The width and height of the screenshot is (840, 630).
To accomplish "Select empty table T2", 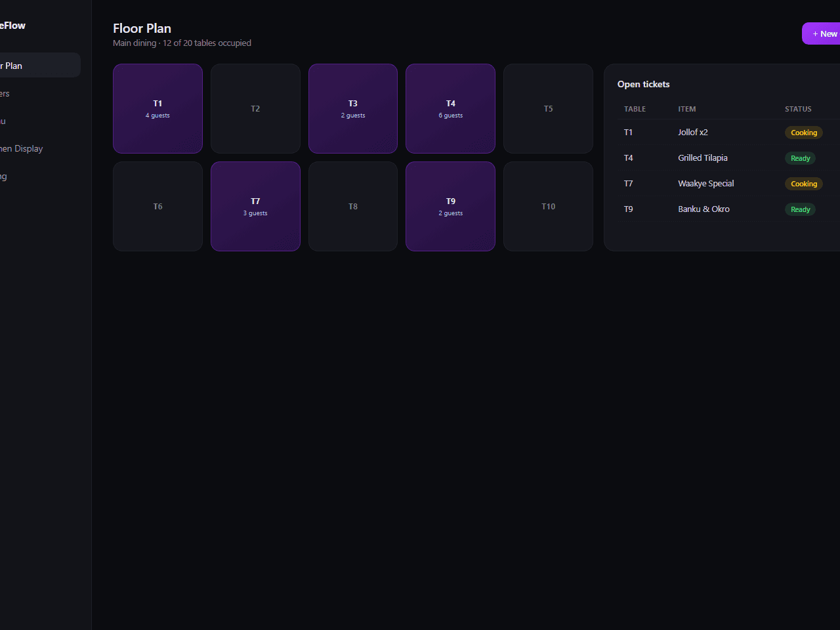I will point(255,108).
